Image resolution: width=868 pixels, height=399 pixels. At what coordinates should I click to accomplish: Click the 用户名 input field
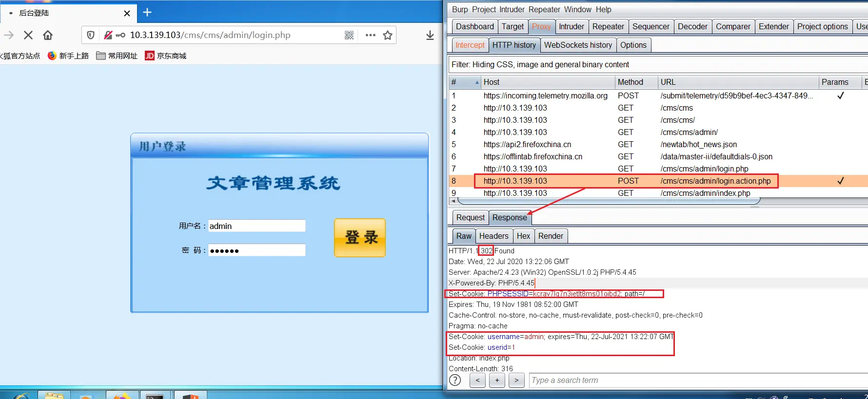[257, 226]
